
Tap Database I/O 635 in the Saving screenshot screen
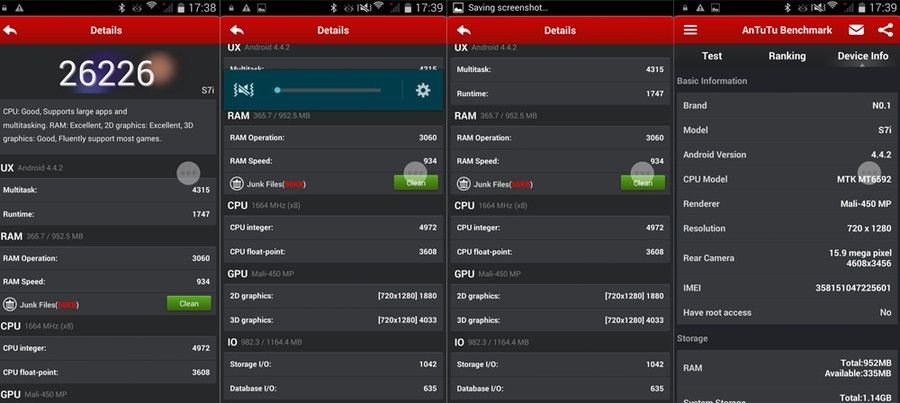[x=560, y=389]
